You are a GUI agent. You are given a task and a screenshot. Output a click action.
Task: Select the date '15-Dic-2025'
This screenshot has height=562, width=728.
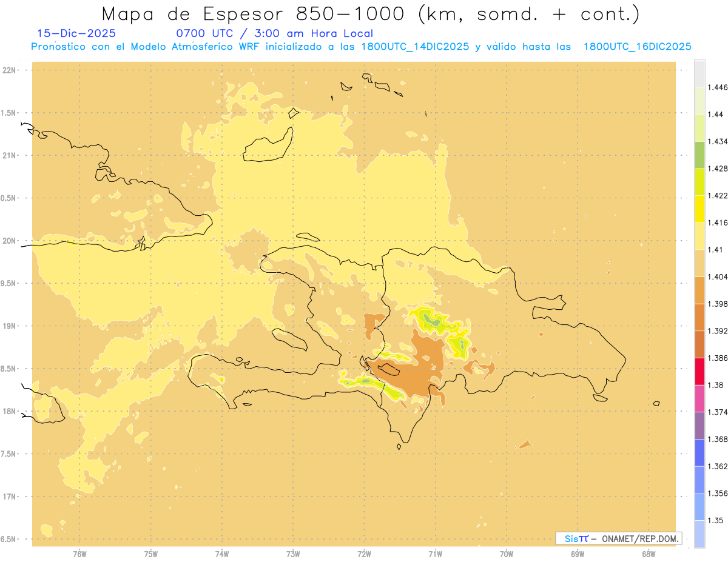coord(76,34)
